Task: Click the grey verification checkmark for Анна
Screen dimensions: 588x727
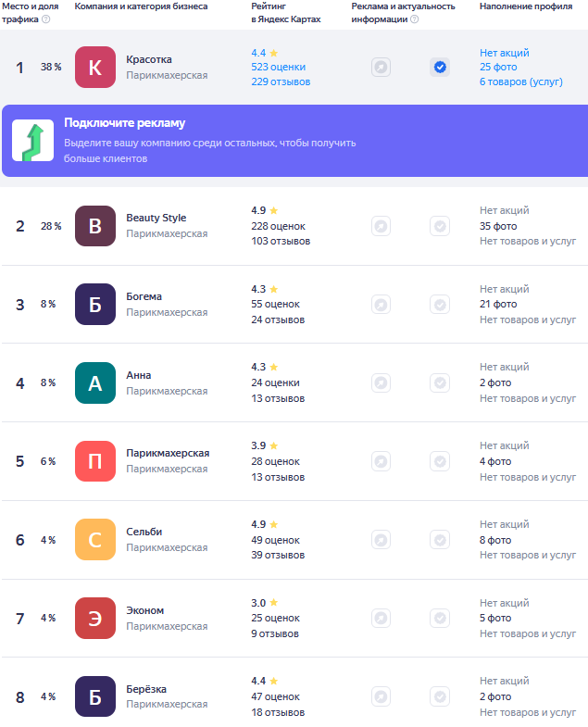Action: point(440,383)
